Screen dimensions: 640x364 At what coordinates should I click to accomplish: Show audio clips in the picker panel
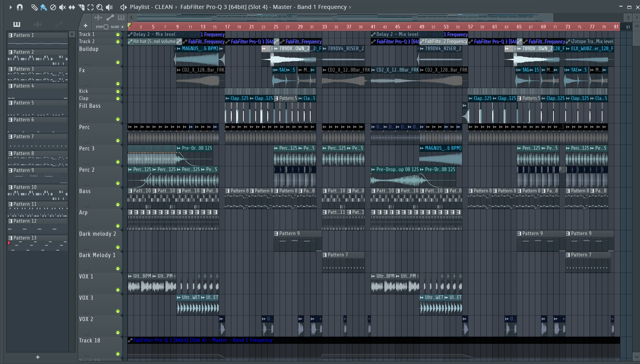[x=38, y=24]
